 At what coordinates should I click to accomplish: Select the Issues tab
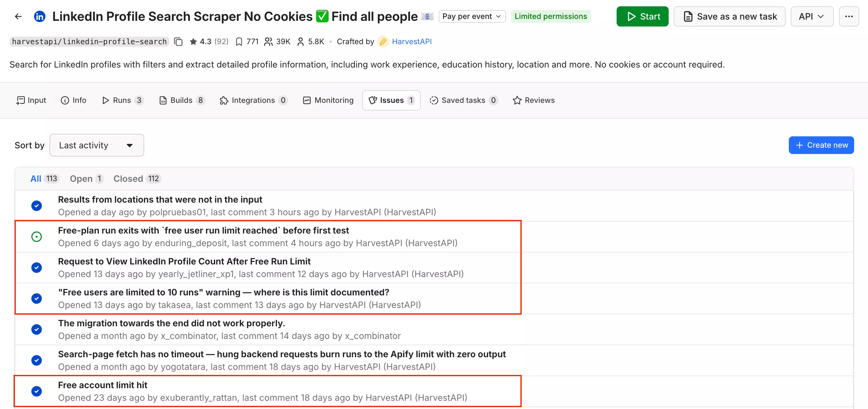click(x=391, y=100)
